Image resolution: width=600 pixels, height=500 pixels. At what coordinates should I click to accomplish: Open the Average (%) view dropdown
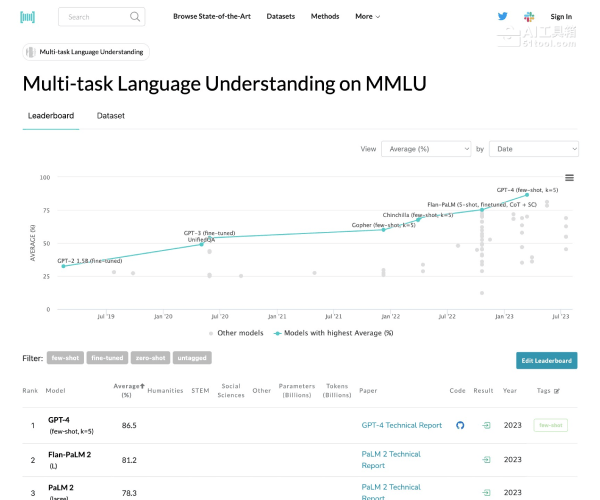coord(426,148)
